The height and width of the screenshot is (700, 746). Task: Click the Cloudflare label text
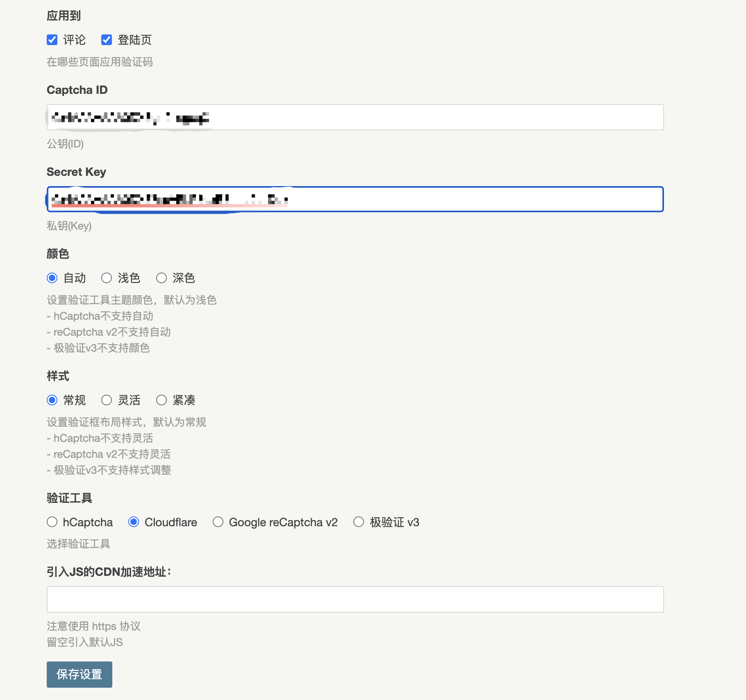click(171, 522)
